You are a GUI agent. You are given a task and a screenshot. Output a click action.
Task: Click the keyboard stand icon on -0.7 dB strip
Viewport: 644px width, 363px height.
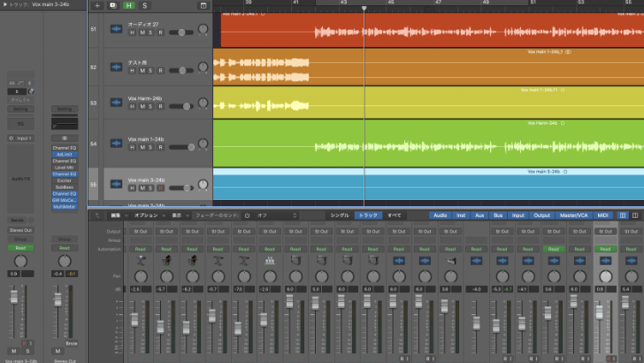218,260
